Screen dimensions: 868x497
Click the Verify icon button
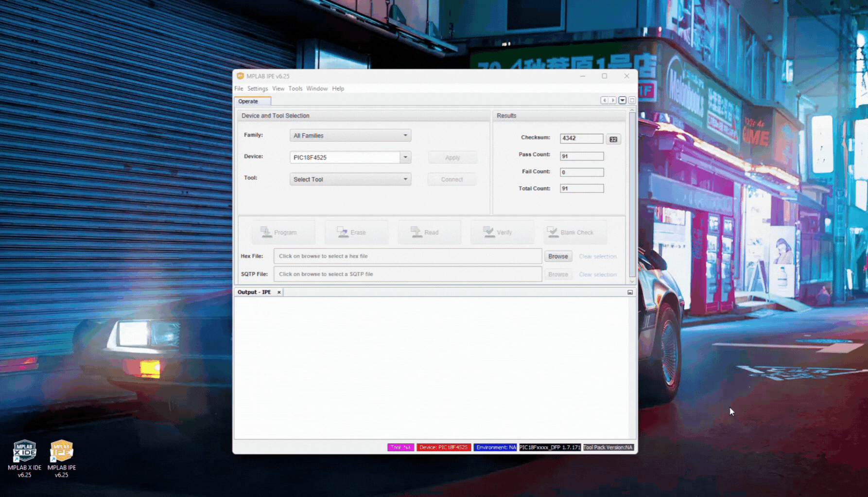point(489,232)
